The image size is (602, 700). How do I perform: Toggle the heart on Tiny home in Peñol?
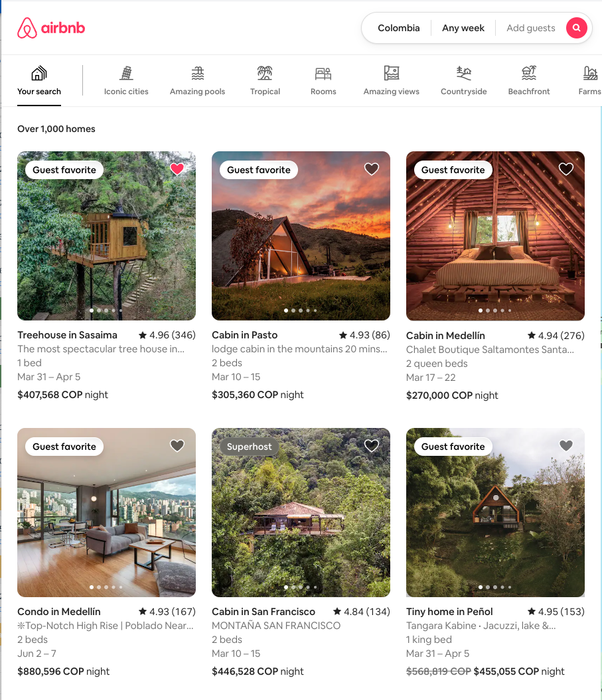tap(565, 445)
